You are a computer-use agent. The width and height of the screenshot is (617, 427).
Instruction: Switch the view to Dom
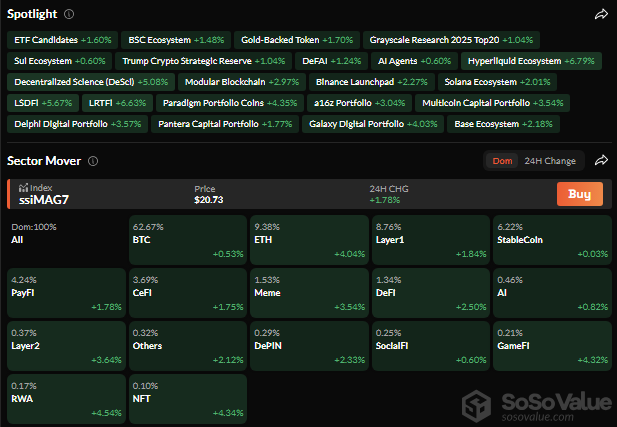[502, 161]
